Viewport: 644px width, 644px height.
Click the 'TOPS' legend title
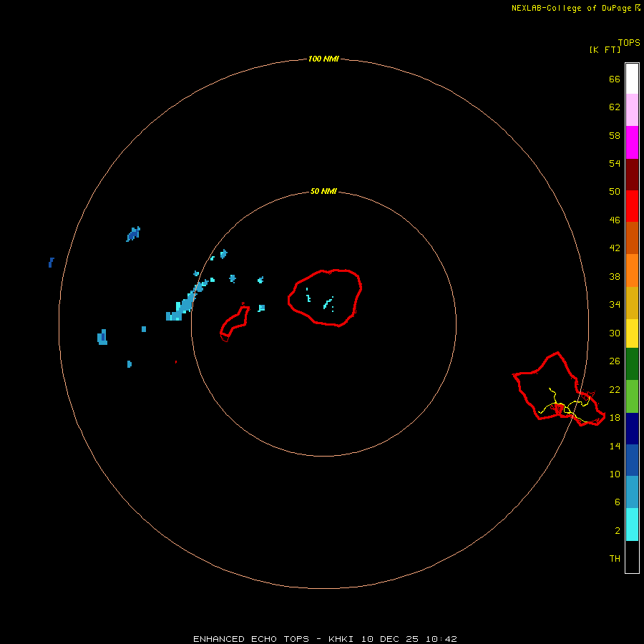click(x=629, y=42)
